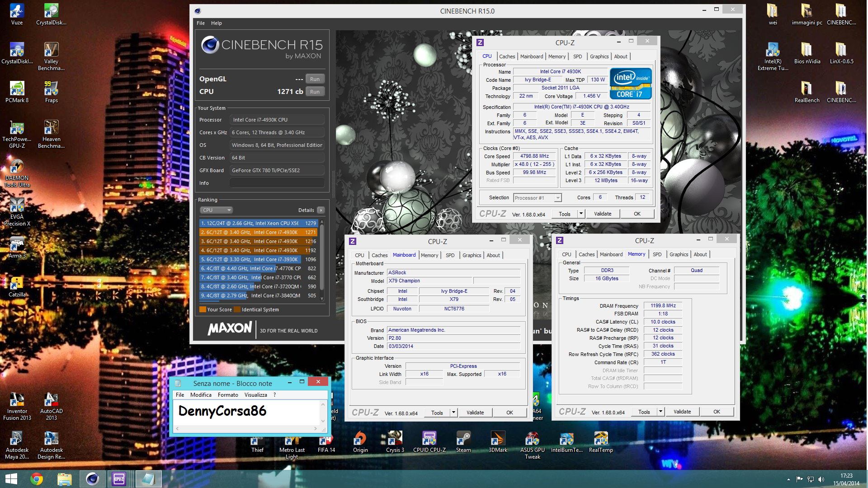Viewport: 868px width, 488px height.
Task: Open Formato menu in Blocco note
Action: (x=228, y=395)
